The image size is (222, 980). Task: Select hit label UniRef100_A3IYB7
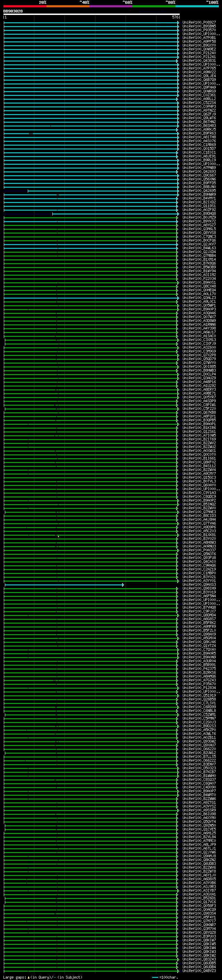(x=199, y=891)
